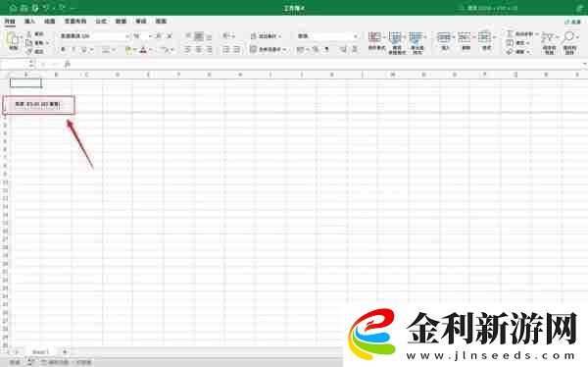The width and height of the screenshot is (588, 367).
Task: Toggle Middle vertical alignment
Action: (x=199, y=36)
